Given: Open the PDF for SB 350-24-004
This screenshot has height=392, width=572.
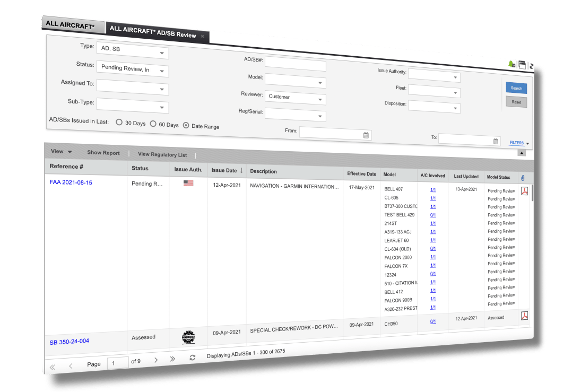Looking at the screenshot, I should 524,316.
